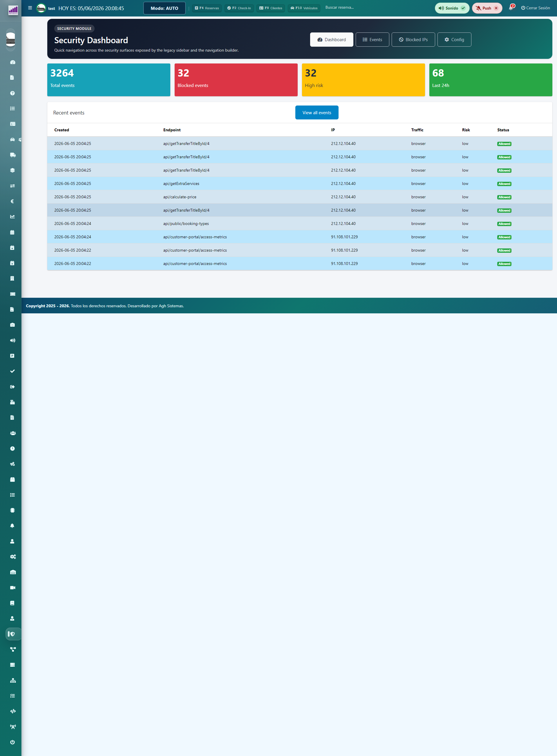Open the cogs settings sidebar icon

13,557
